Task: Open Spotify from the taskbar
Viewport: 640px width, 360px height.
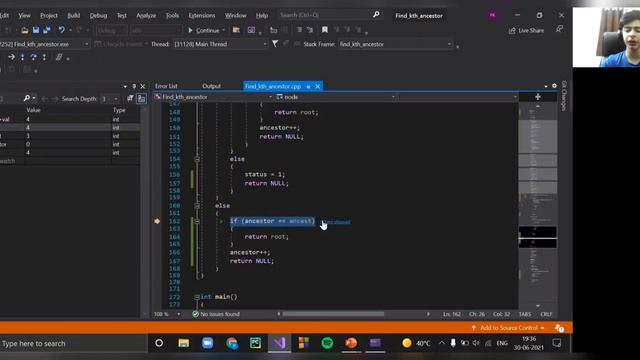Action: click(327, 343)
